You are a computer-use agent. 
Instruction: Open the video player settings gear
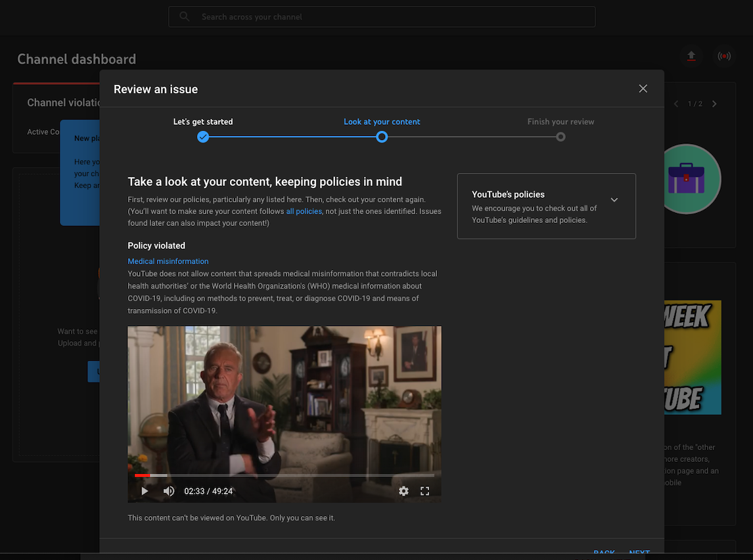403,491
